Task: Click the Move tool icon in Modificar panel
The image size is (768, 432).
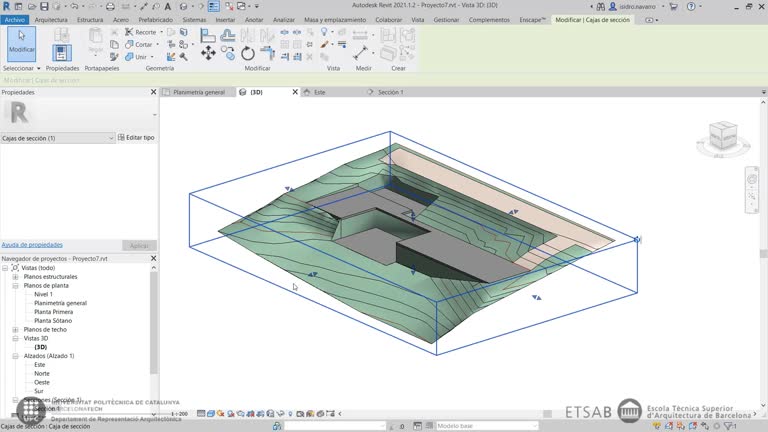Action: click(208, 52)
